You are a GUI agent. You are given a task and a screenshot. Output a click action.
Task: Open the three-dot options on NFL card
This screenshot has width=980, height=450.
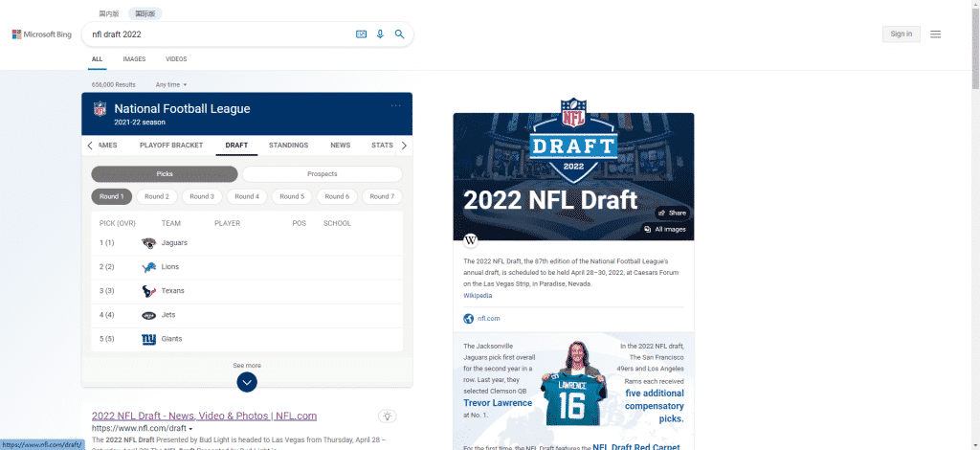tap(396, 106)
